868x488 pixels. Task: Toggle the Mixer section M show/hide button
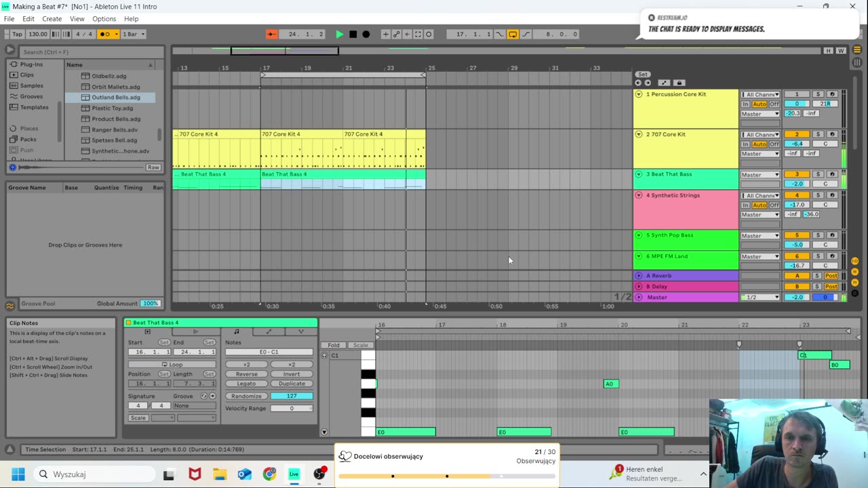pos(854,283)
